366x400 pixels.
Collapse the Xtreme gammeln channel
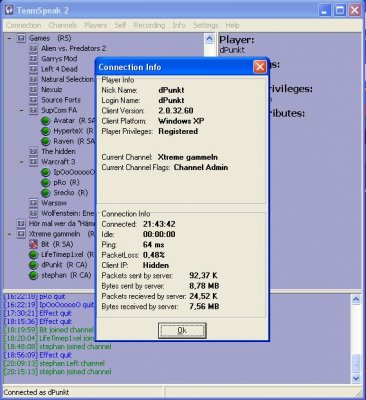[x=9, y=234]
